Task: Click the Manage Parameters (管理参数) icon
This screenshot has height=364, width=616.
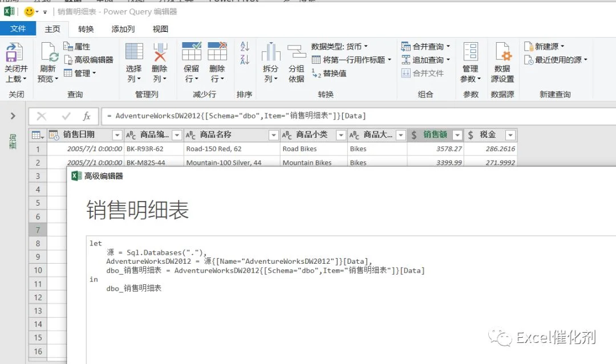Action: click(471, 52)
